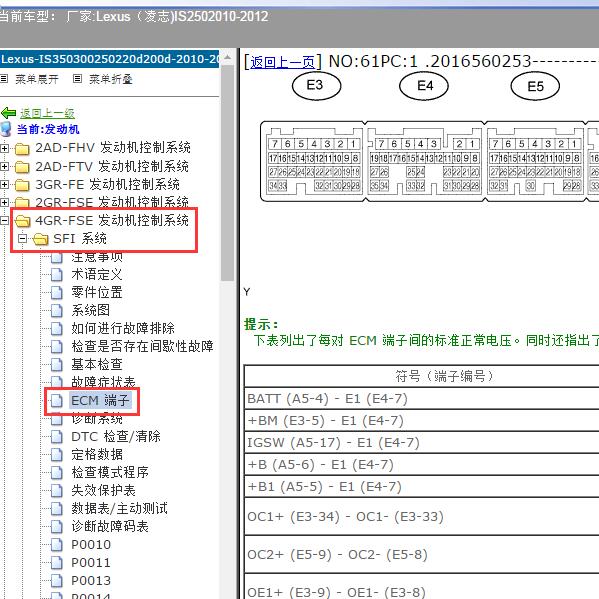Click the open 4GR-FSE folder icon
The height and width of the screenshot is (599, 599).
click(x=23, y=220)
